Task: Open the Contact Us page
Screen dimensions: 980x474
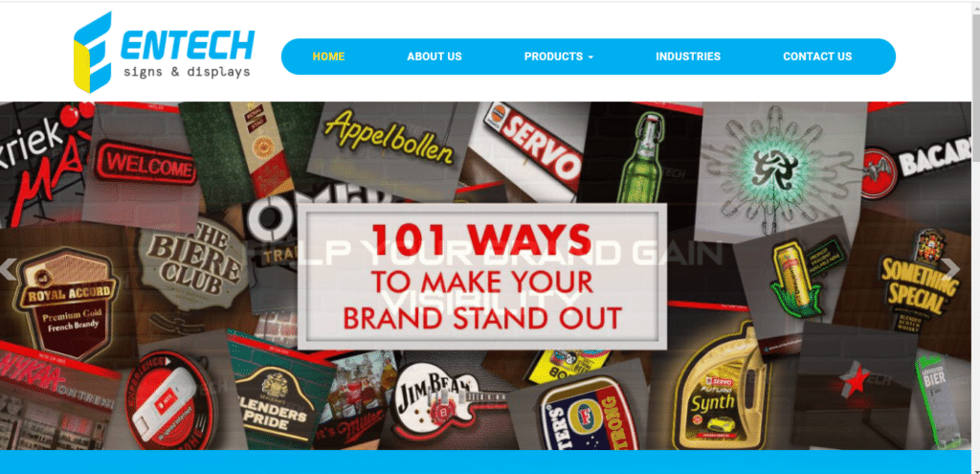Action: [x=817, y=56]
